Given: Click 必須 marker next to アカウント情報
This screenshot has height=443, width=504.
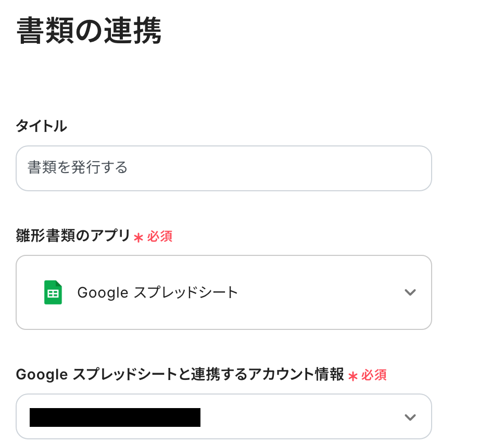Looking at the screenshot, I should point(374,375).
